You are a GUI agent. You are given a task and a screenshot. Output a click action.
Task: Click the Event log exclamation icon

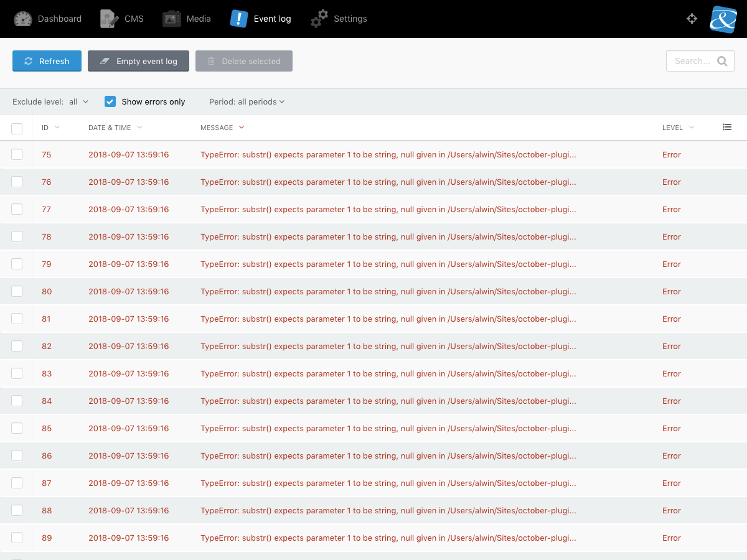pyautogui.click(x=239, y=19)
